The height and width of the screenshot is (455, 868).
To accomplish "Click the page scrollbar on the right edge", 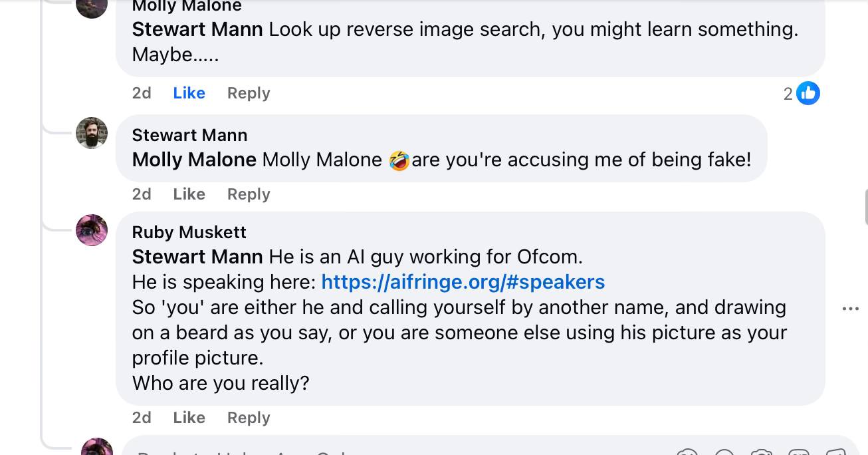I will click(866, 206).
